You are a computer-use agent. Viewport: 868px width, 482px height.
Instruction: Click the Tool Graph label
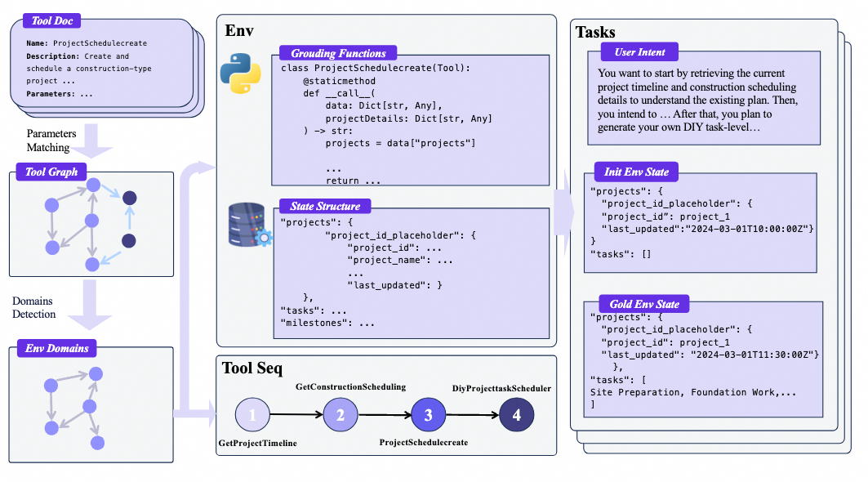(x=51, y=172)
